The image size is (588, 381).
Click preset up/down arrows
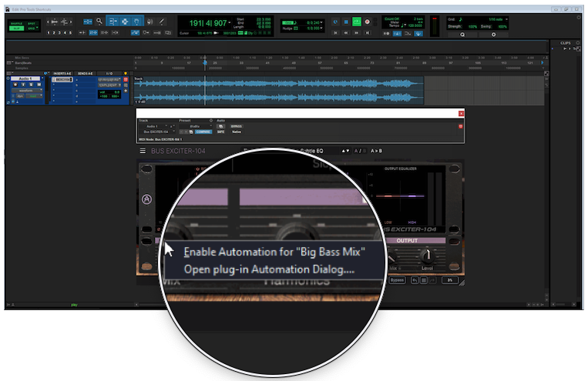[345, 151]
